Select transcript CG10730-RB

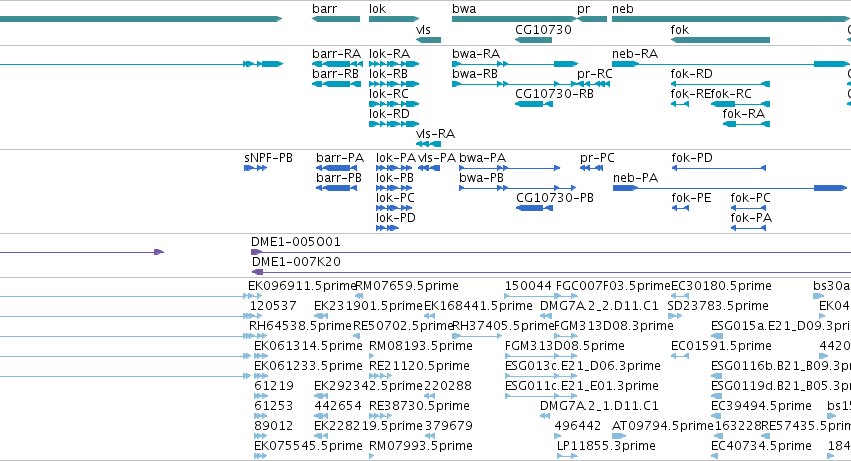coord(554,94)
